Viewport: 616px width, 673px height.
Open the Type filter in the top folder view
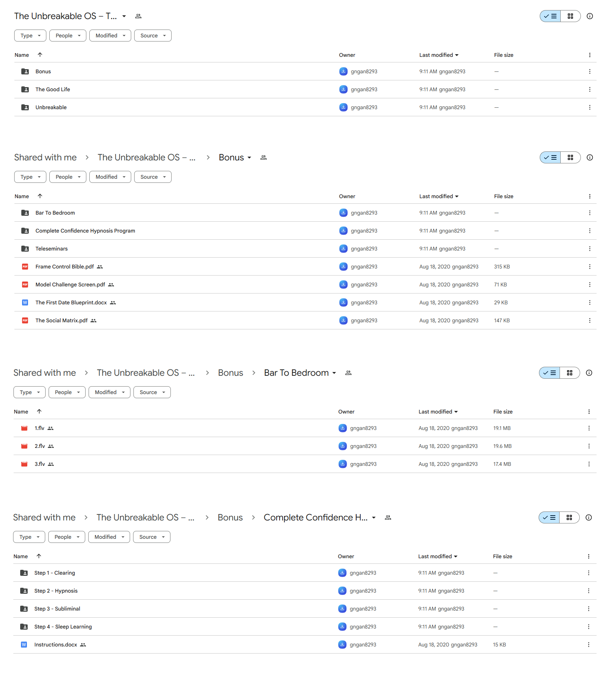point(30,36)
